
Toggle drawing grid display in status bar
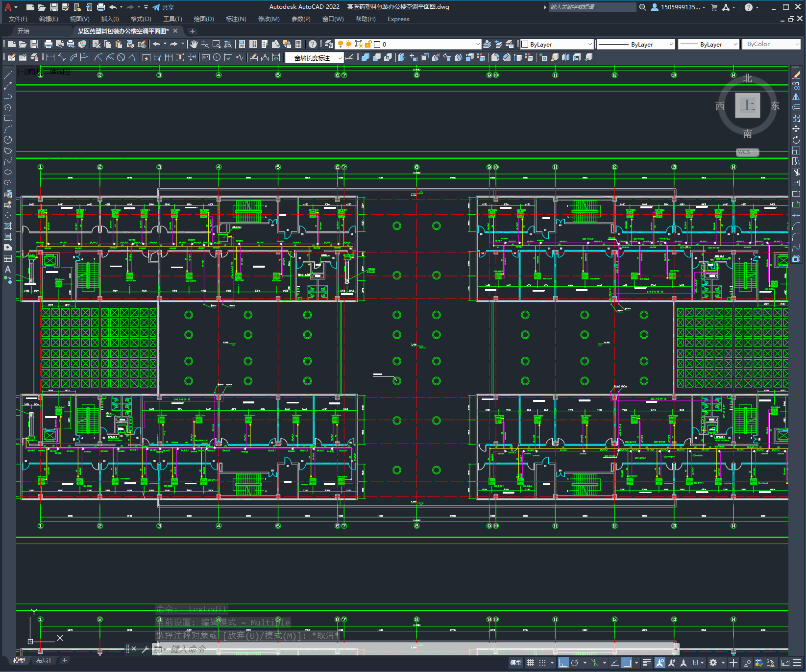tap(531, 663)
